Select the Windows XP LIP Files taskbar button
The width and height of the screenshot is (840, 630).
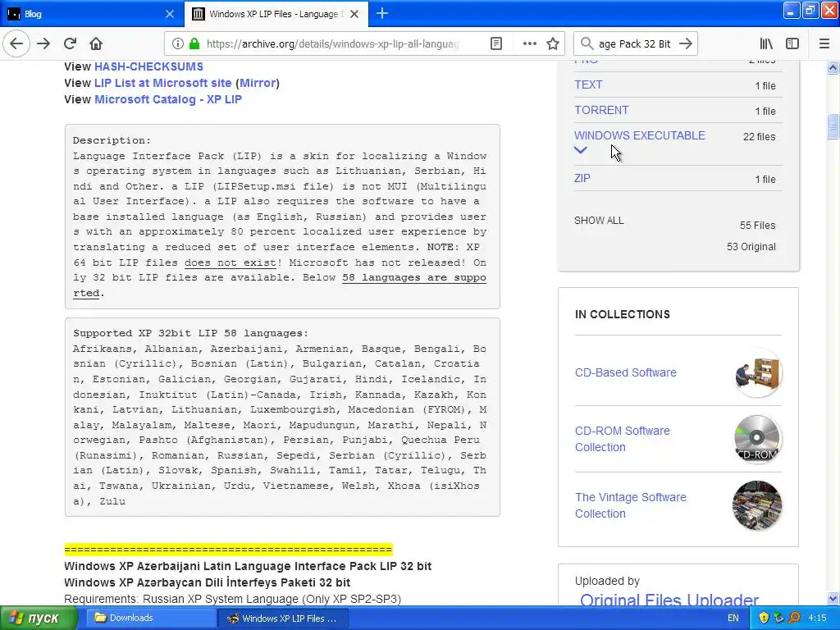point(284,619)
